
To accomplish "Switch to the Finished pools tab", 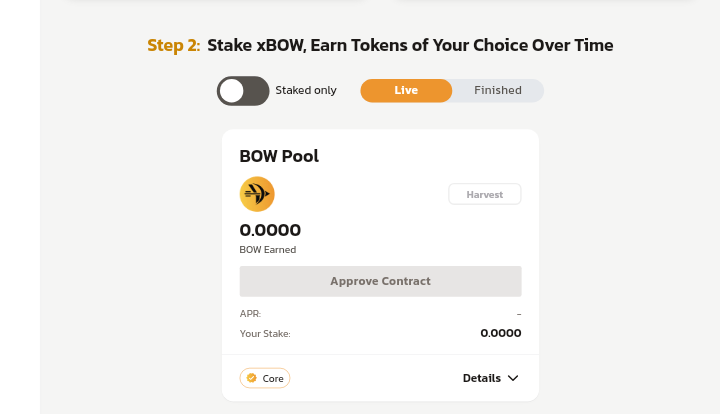I will [498, 91].
